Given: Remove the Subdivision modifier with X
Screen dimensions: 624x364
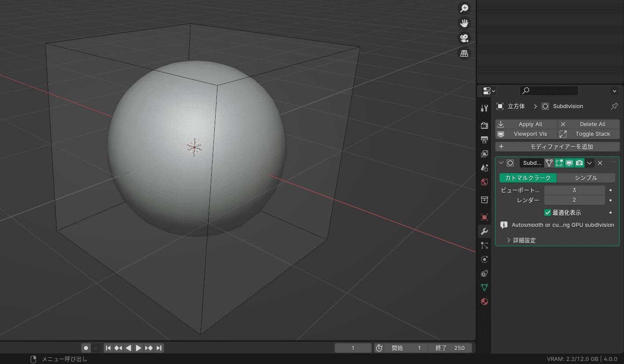Looking at the screenshot, I should tap(600, 163).
